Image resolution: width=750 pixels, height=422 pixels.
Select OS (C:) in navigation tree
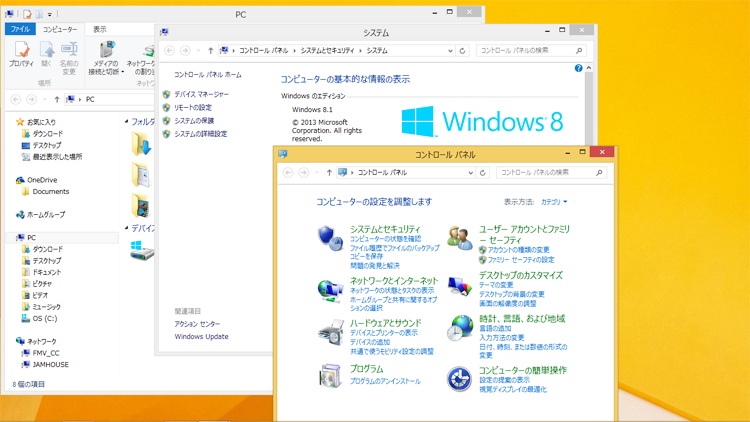(45, 319)
